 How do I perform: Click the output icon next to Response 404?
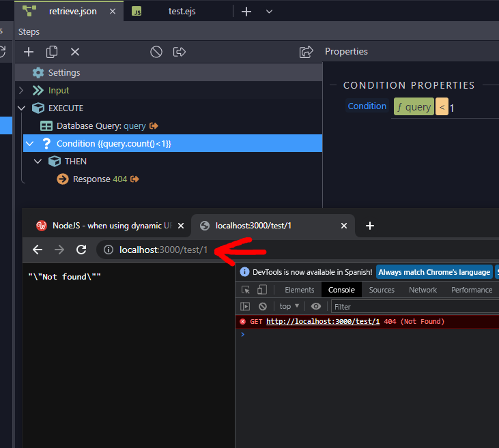pos(134,179)
